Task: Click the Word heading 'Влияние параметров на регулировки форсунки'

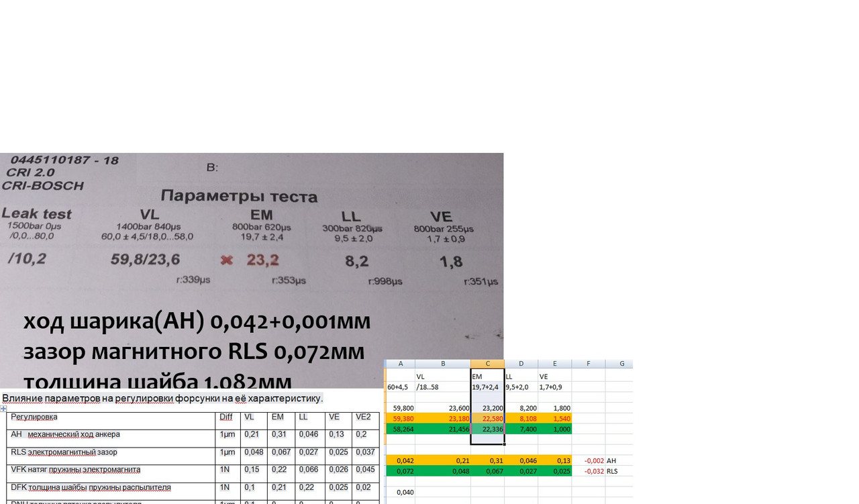Action: 162,399
